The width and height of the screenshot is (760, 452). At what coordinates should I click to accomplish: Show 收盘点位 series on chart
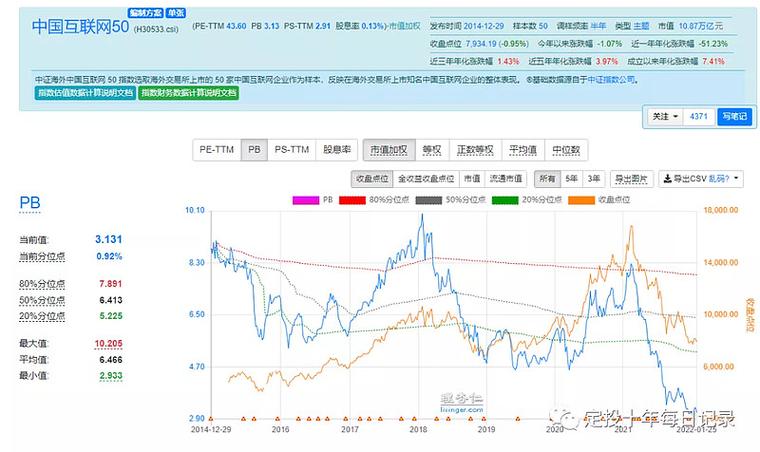pos(372,179)
